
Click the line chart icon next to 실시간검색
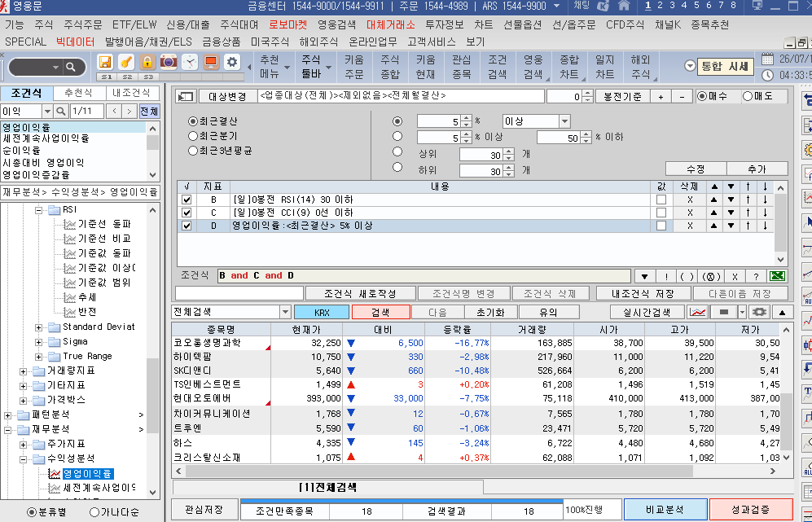[x=698, y=312]
